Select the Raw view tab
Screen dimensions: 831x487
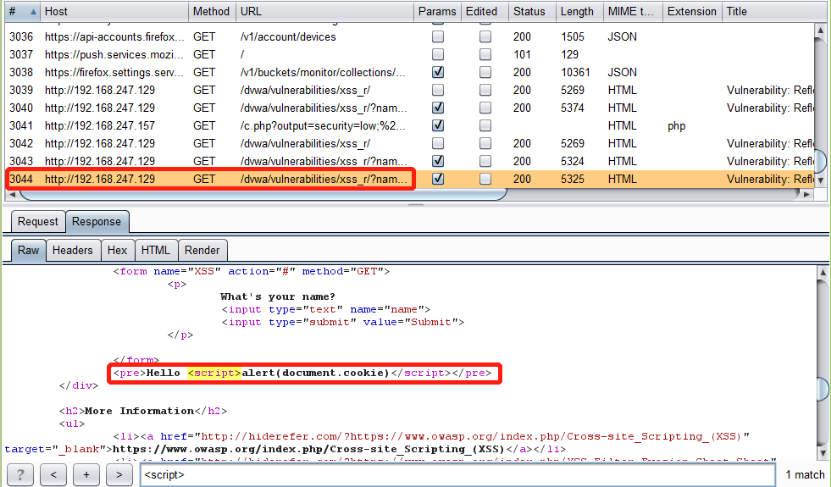point(28,250)
